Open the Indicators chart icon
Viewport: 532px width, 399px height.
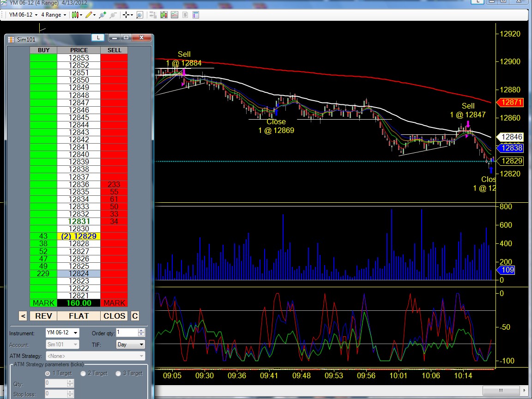click(175, 15)
